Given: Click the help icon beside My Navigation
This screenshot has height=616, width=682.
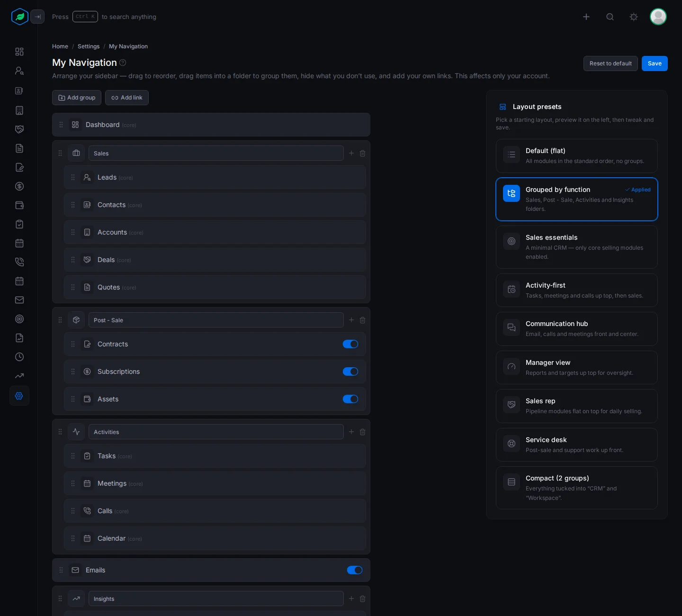Looking at the screenshot, I should tap(123, 63).
